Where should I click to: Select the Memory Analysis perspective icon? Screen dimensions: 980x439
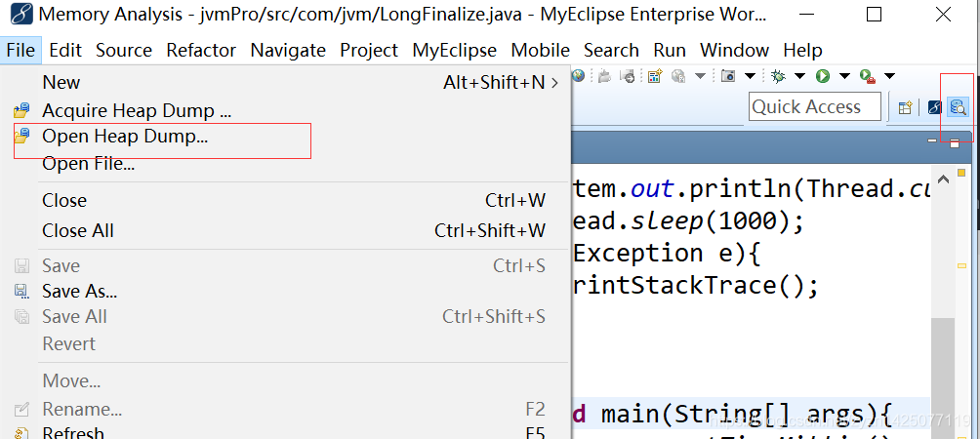tap(958, 107)
